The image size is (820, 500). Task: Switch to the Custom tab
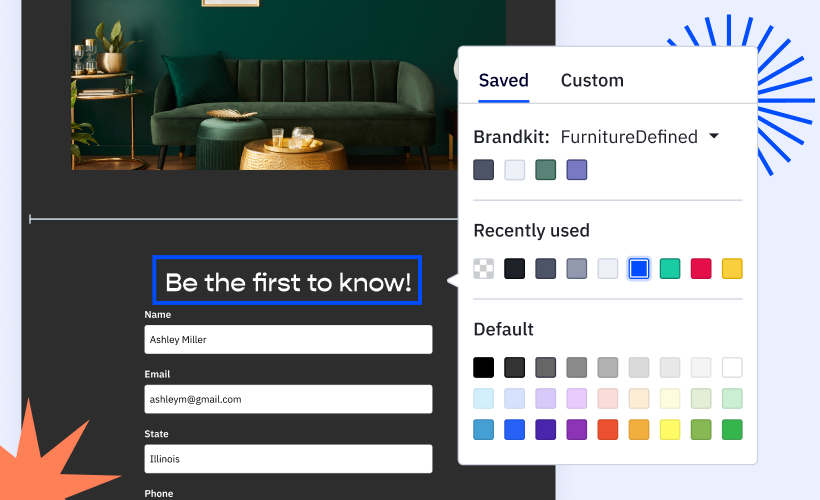(592, 81)
